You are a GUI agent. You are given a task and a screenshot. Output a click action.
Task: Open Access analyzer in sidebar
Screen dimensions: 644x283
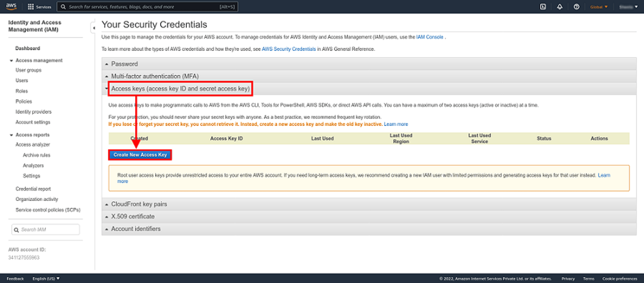pos(33,145)
